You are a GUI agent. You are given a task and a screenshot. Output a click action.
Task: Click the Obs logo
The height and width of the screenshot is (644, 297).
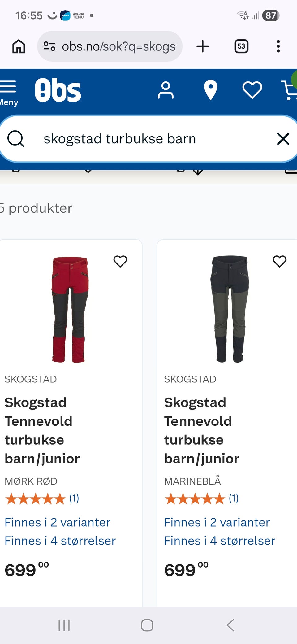[x=58, y=90]
